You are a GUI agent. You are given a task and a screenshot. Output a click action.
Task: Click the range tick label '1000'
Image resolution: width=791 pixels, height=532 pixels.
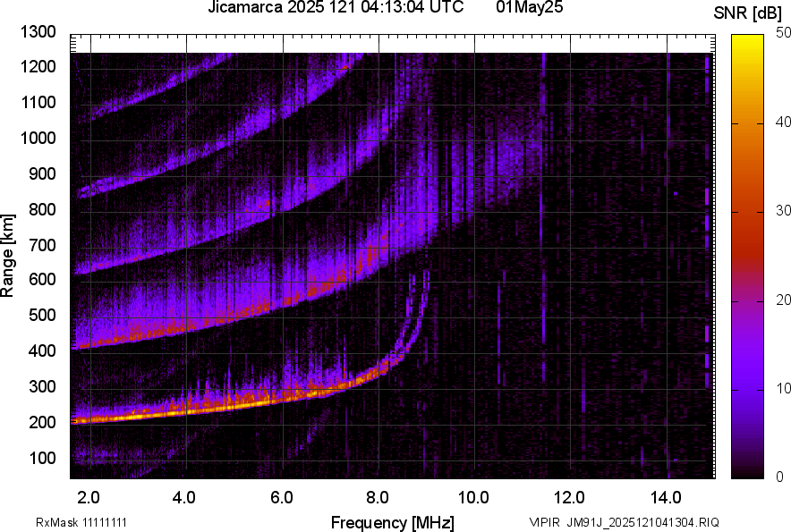tap(38, 138)
